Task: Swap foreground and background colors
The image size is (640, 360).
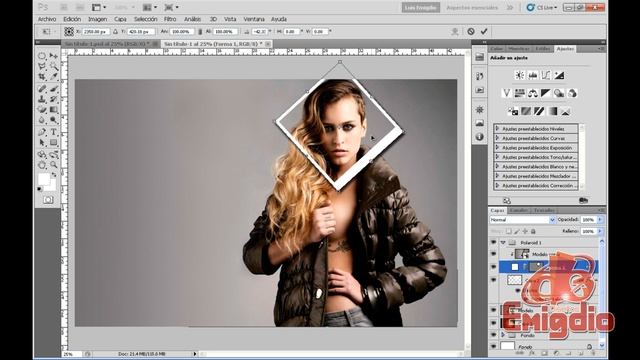Action: click(x=54, y=175)
